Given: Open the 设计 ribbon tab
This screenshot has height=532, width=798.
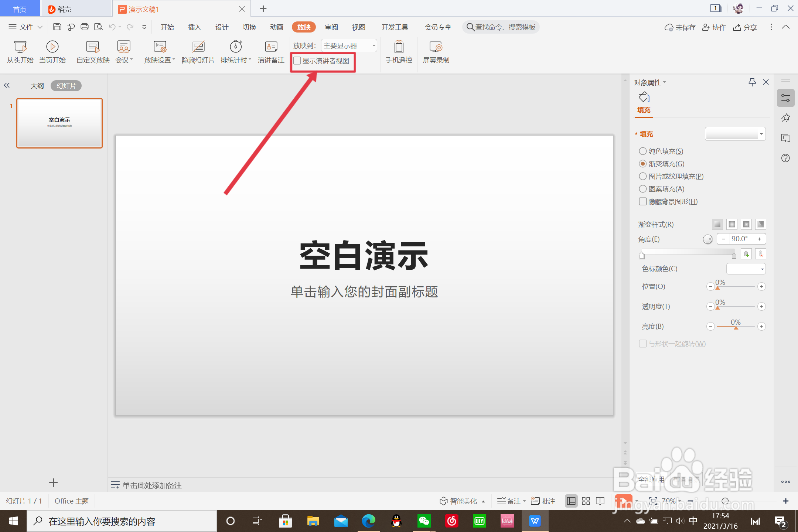Looking at the screenshot, I should (x=222, y=27).
